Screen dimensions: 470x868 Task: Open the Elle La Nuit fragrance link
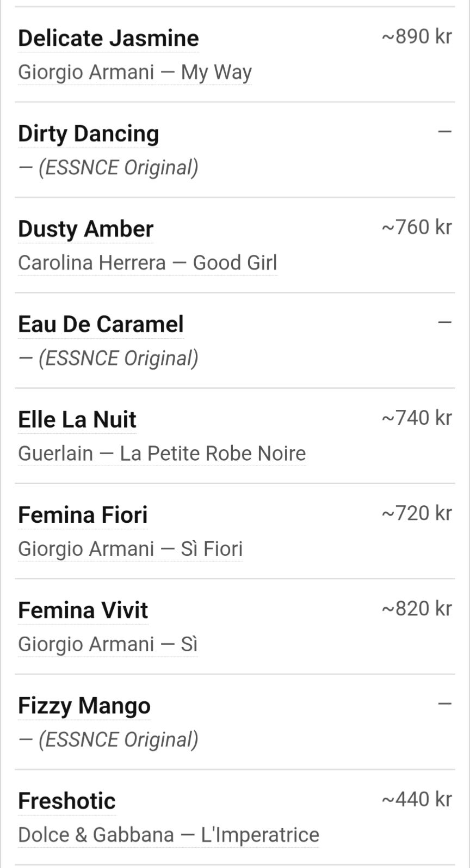pyautogui.click(x=77, y=419)
